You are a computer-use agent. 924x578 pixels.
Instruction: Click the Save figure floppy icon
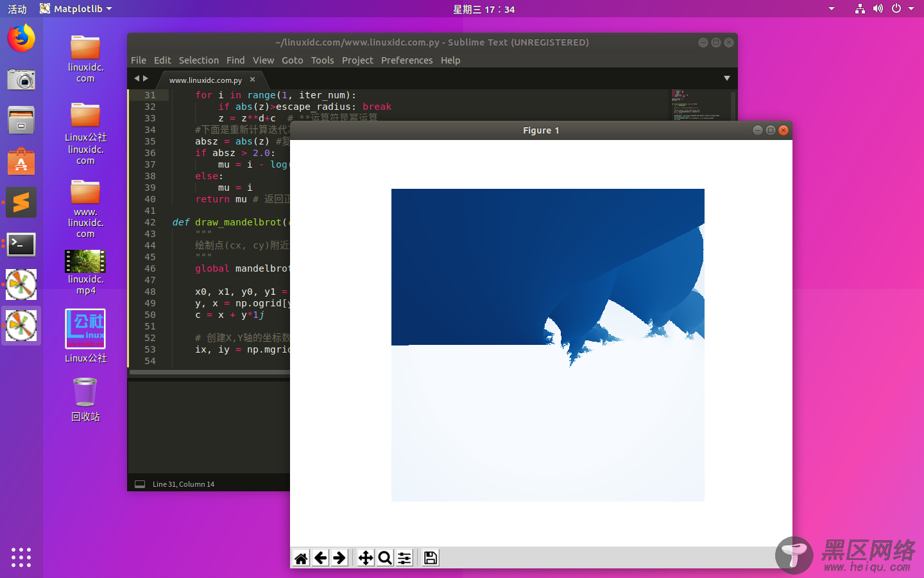pos(431,558)
